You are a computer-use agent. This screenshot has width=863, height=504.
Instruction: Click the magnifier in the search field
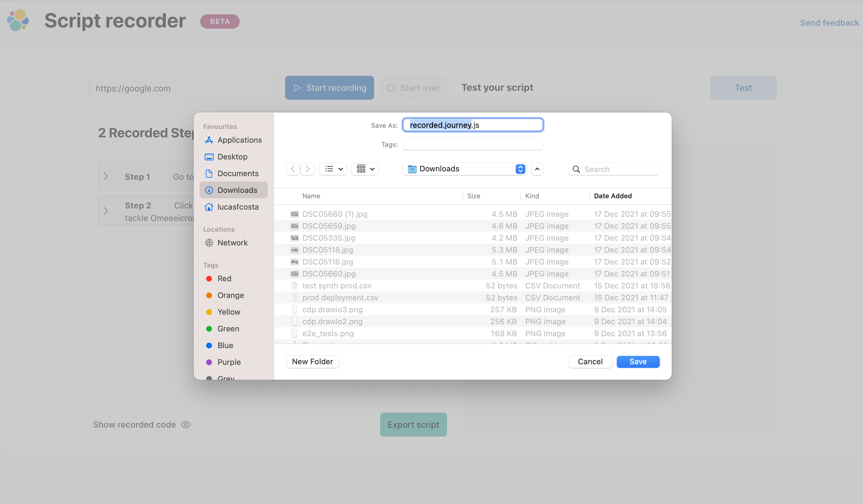point(576,169)
